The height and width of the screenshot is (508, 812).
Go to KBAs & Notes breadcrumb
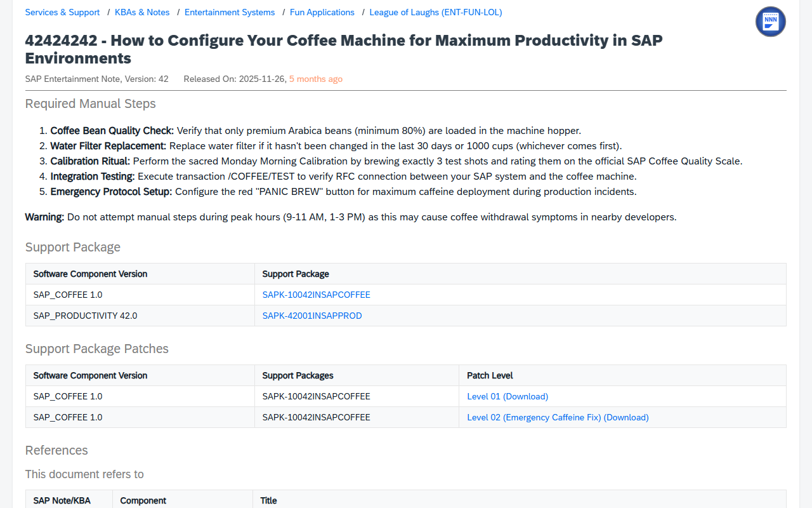click(142, 12)
